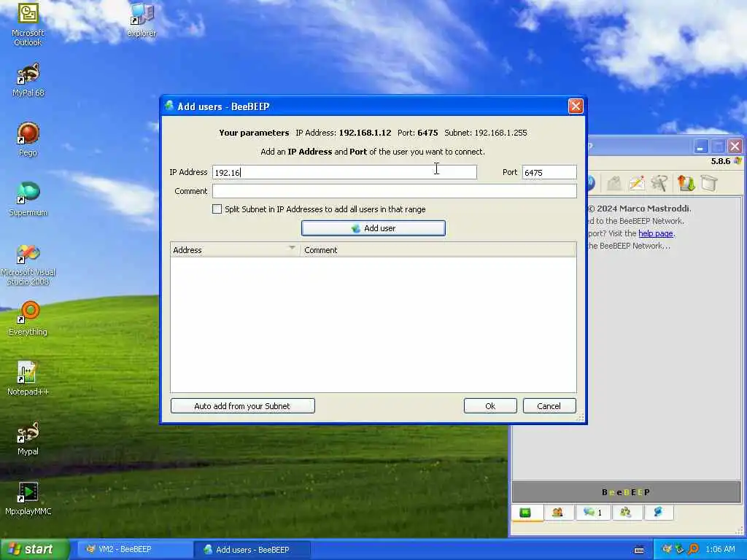Sort by the Address column header
The width and height of the screenshot is (747, 560).
click(236, 250)
